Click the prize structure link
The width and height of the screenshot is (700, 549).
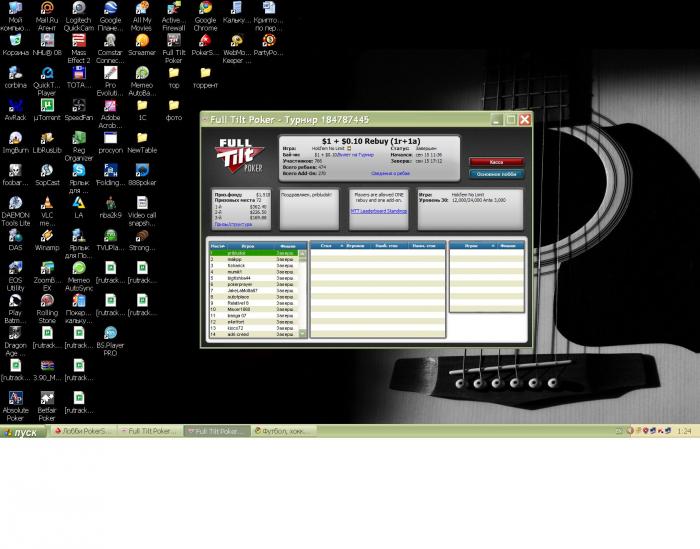click(233, 224)
